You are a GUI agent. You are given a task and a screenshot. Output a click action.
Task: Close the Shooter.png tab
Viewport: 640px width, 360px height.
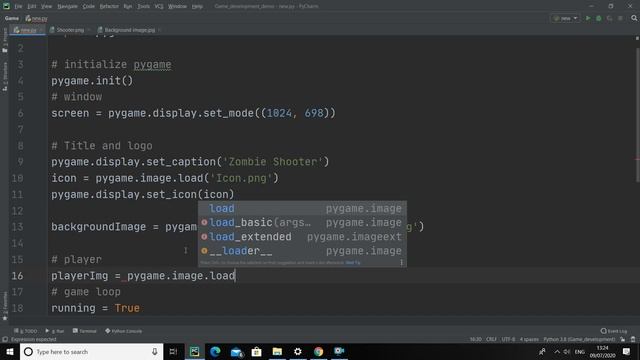pos(88,30)
